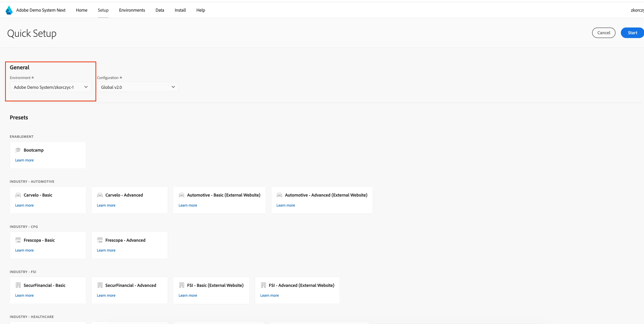Open Learn more under SecurFinancial - Advanced
644x324 pixels.
point(106,295)
